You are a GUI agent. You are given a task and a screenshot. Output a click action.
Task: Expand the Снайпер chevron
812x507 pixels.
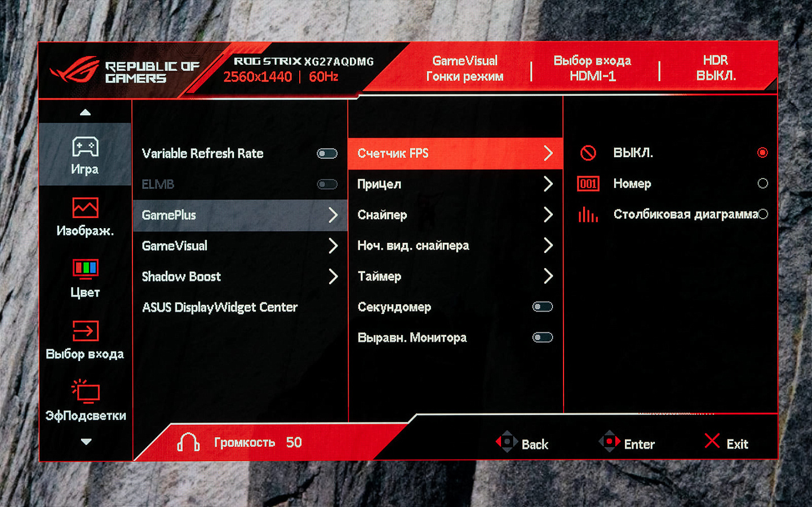click(548, 215)
